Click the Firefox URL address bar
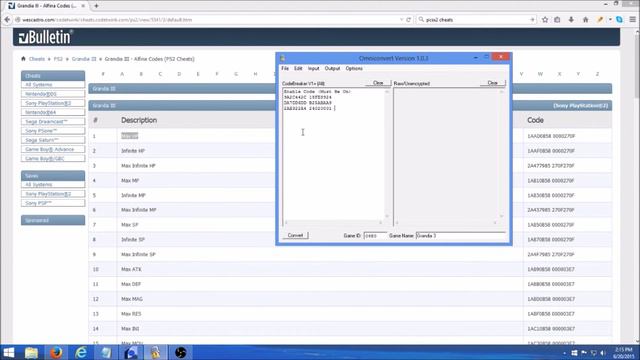 208,20
